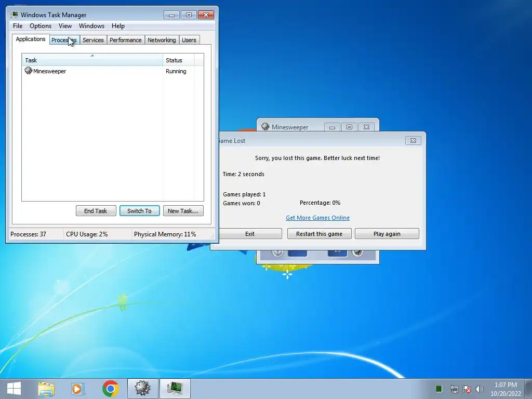Sort tasks by the Status column header
Screen dimensions: 532x399
tap(178, 60)
